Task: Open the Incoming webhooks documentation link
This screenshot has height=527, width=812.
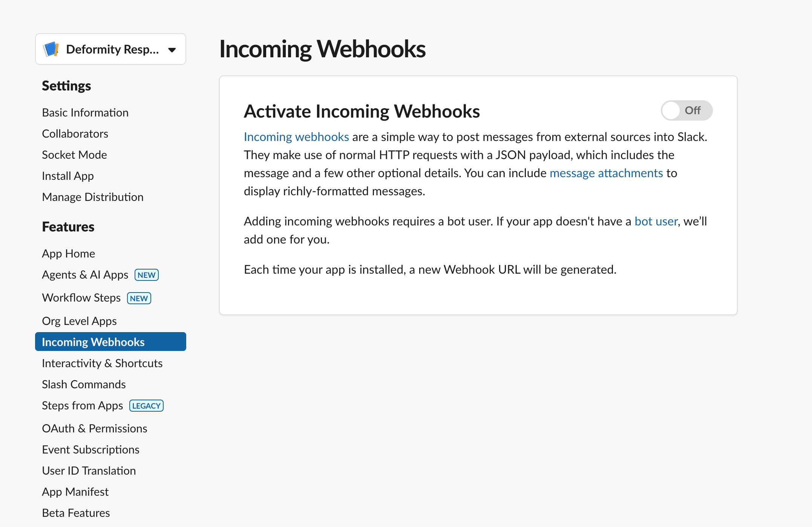Action: (x=296, y=137)
